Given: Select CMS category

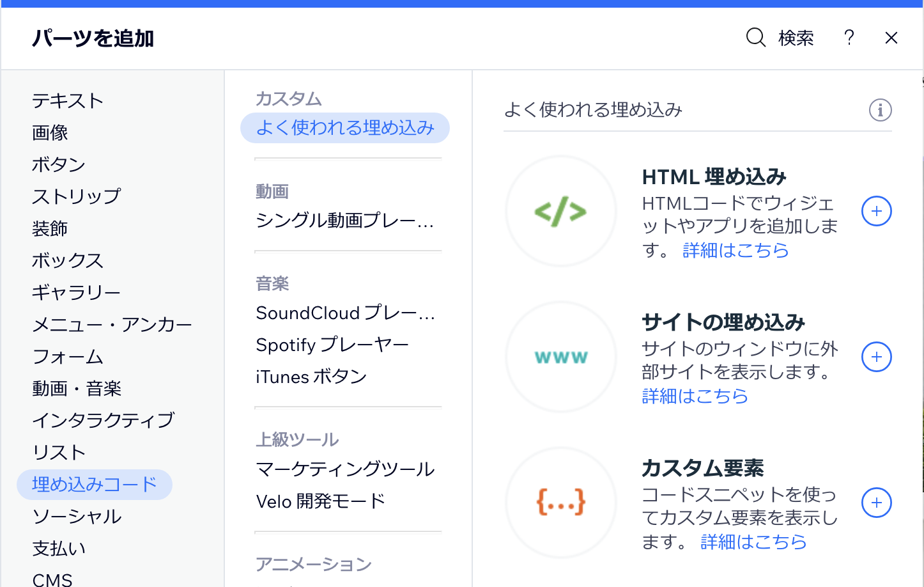Looking at the screenshot, I should [52, 579].
